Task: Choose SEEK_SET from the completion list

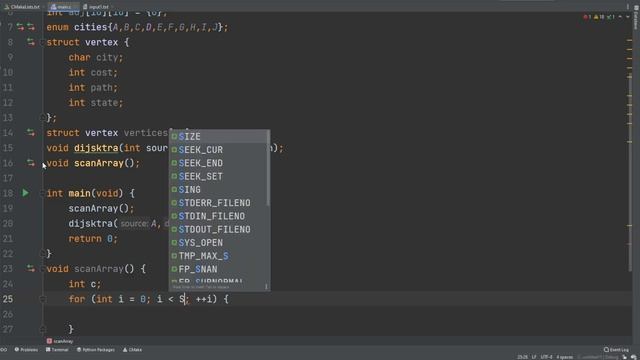Action: [x=219, y=176]
